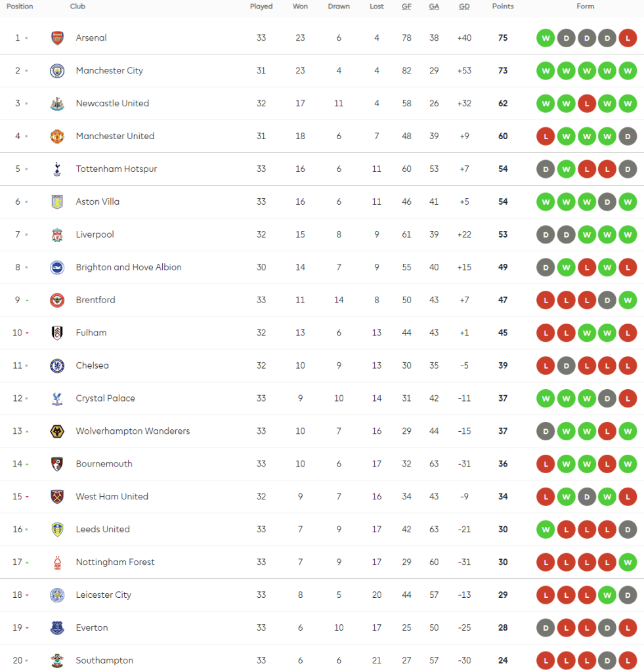Open the Brighton and Hove Albion link
The image size is (644, 672).
pyautogui.click(x=129, y=267)
